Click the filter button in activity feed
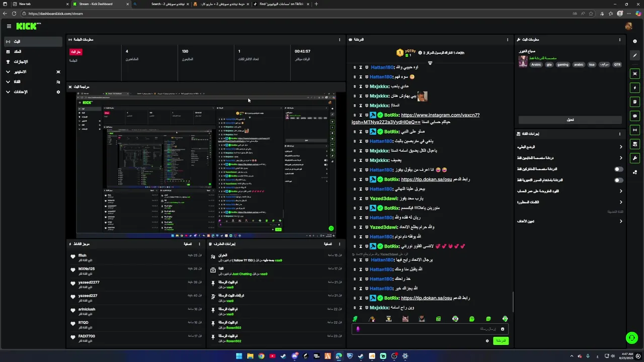644x362 pixels. tap(188, 244)
